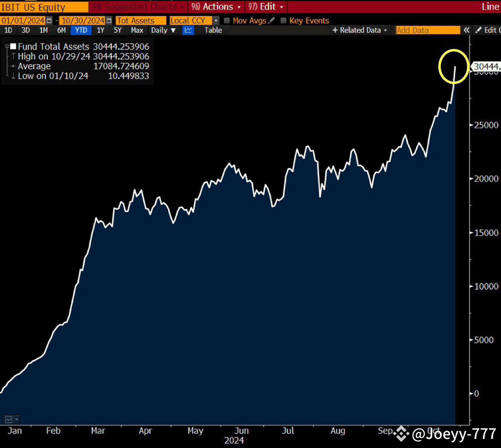Click the Fund Total Assets white swatch

point(13,46)
